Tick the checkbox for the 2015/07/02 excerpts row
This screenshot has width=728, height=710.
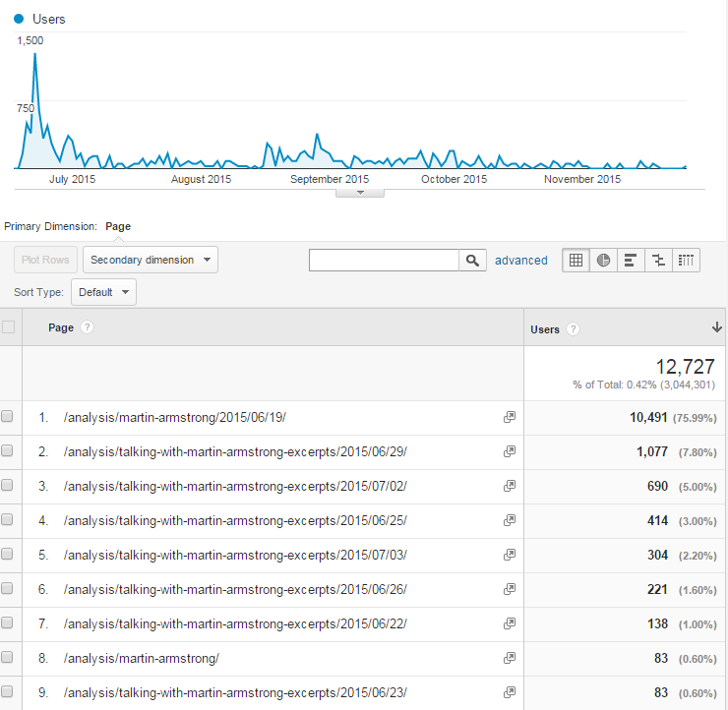(8, 486)
